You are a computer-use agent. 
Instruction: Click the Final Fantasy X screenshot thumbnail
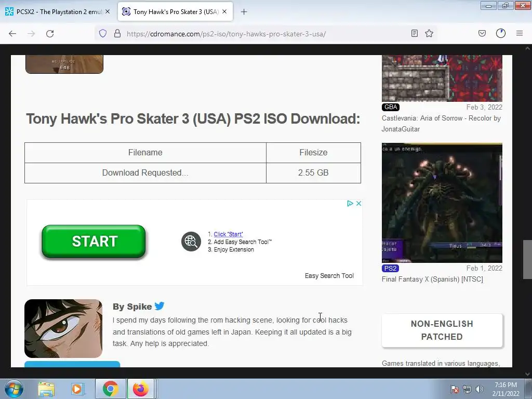click(x=442, y=203)
